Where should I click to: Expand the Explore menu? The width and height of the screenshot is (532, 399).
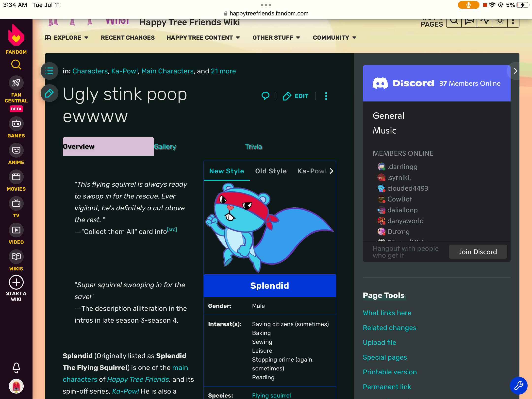[x=66, y=38]
